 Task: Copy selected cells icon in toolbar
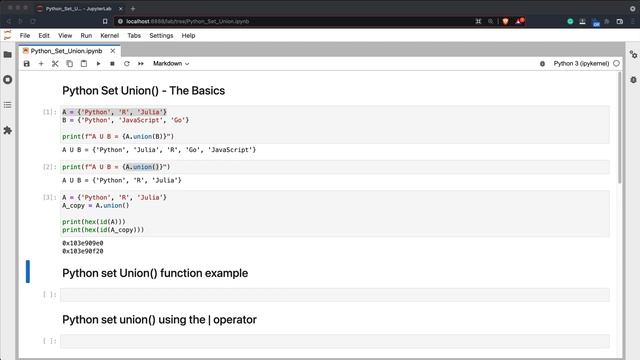69,64
